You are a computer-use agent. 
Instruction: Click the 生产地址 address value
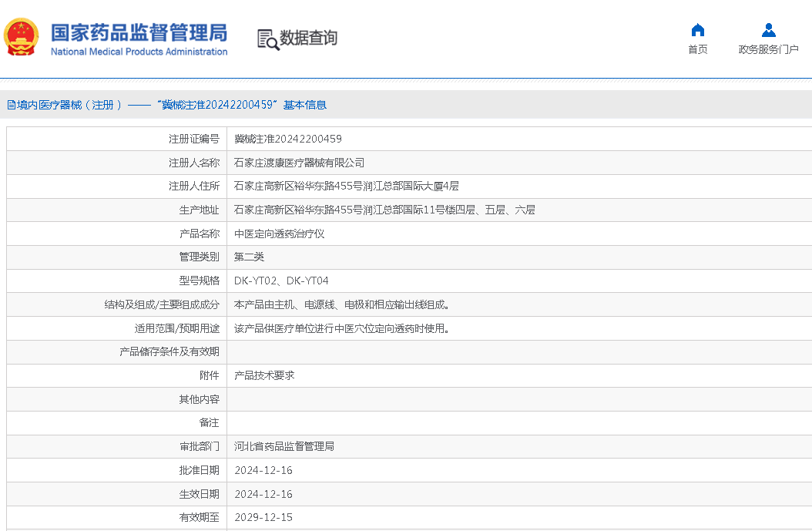tap(384, 210)
